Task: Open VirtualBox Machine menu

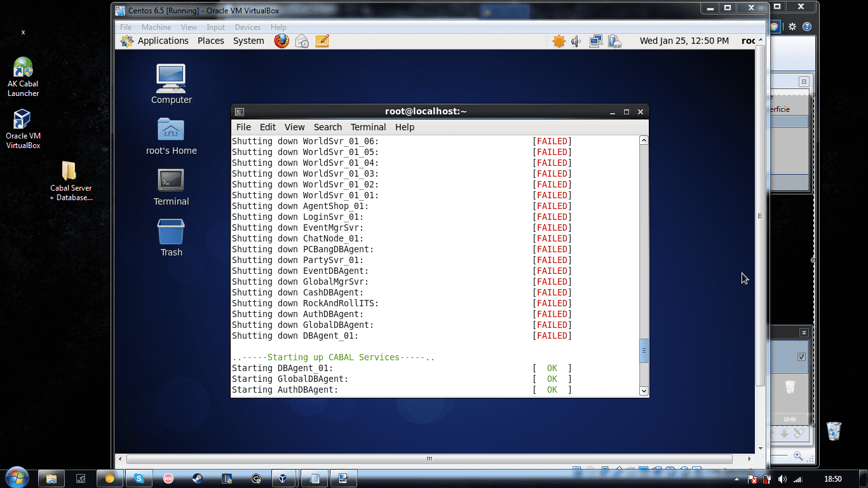Action: (x=156, y=27)
